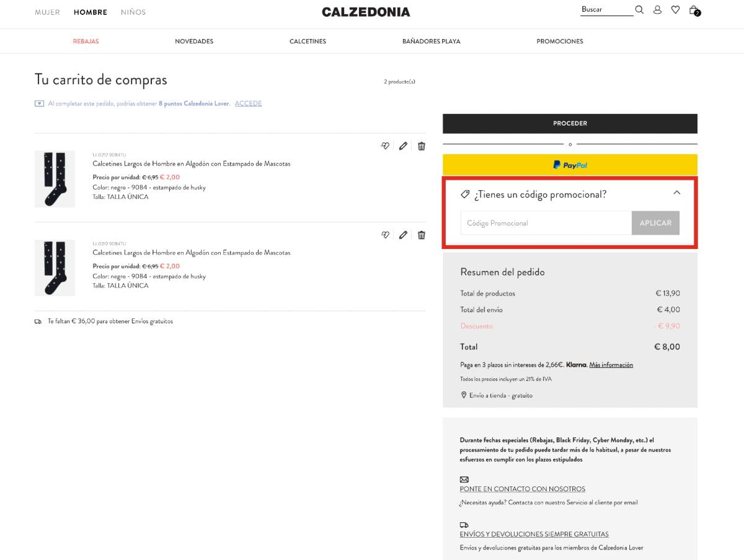744x560 pixels.
Task: Click the APLICAR promo button
Action: click(x=655, y=223)
